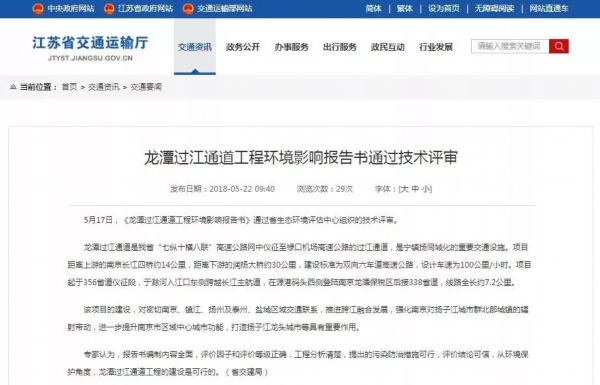
Task: Focus the keyword search input field
Action: [x=510, y=46]
